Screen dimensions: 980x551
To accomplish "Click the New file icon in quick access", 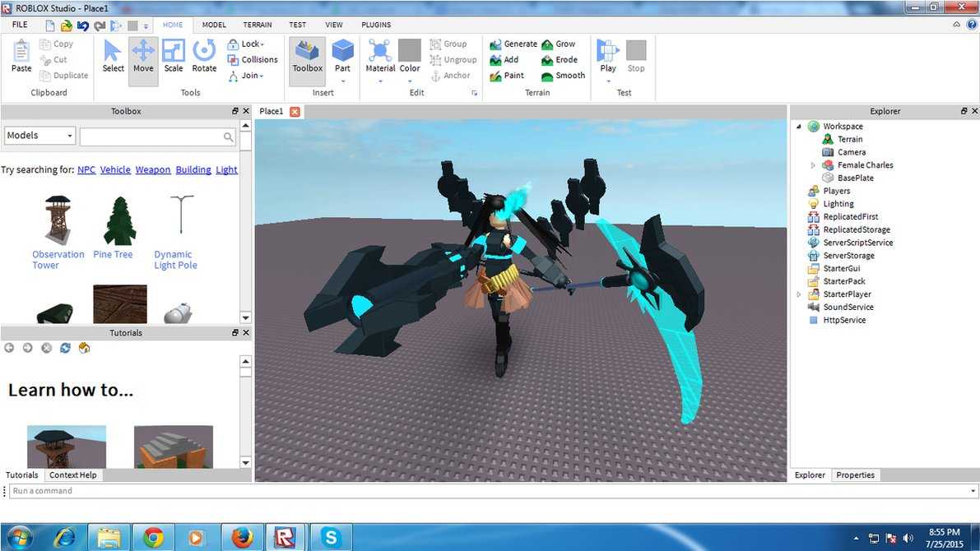I will pos(50,25).
